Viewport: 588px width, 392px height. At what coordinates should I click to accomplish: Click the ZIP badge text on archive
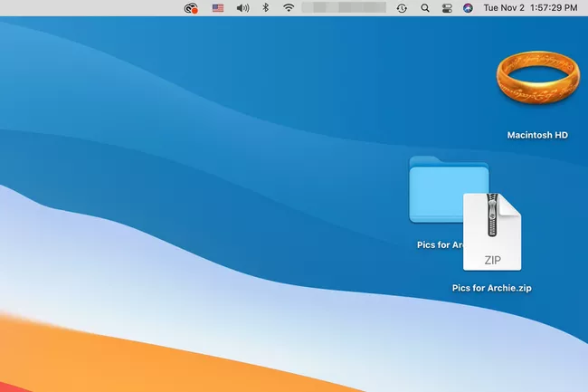[x=492, y=260]
